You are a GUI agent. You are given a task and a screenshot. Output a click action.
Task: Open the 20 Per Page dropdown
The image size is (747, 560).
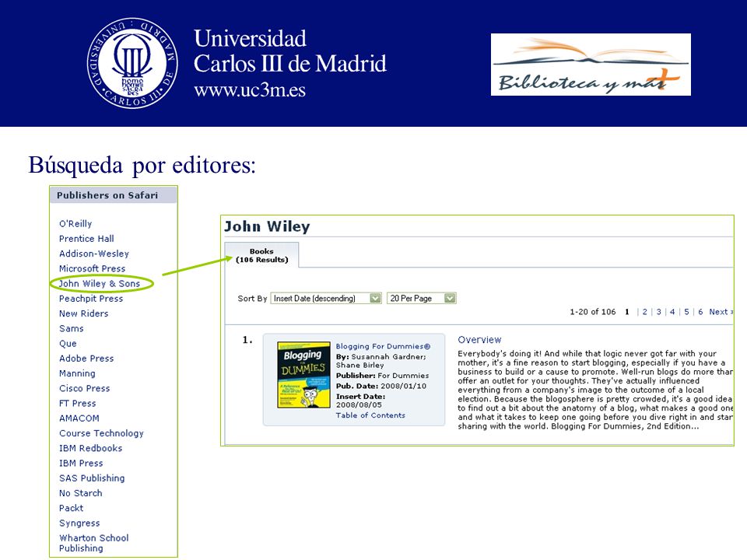click(x=422, y=298)
